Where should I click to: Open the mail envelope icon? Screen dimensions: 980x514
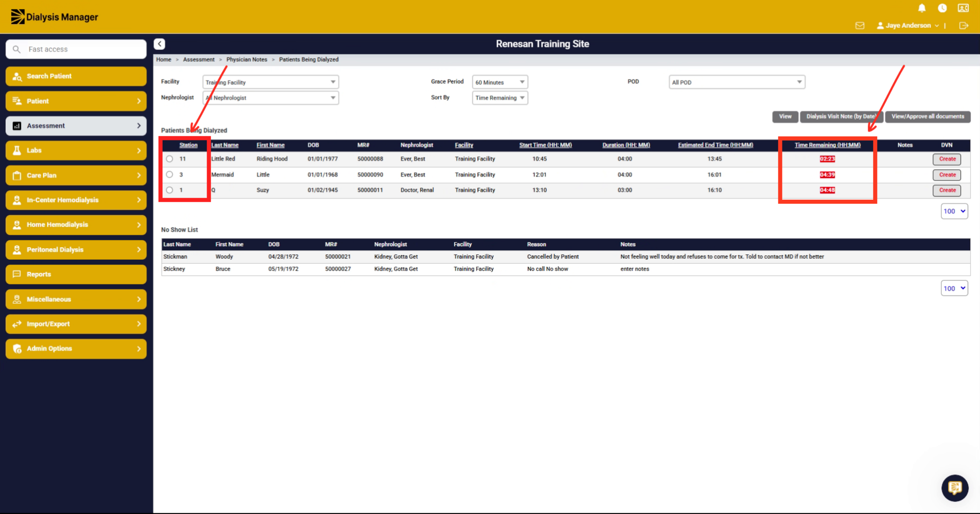[x=860, y=25]
